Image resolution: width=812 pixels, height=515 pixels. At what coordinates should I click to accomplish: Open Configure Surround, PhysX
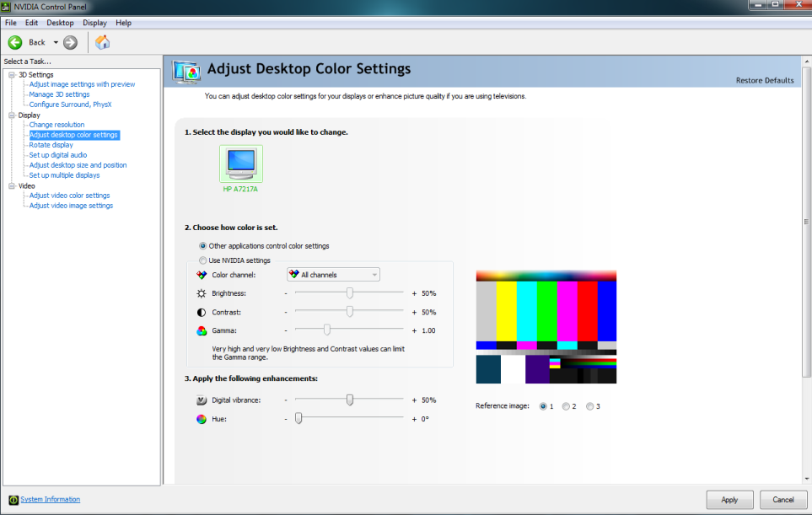tap(70, 105)
